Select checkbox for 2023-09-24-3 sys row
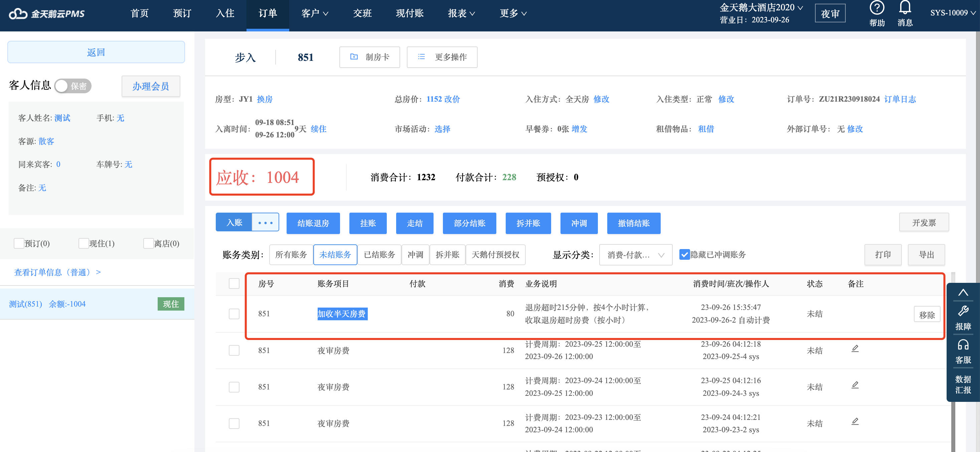Image resolution: width=980 pixels, height=452 pixels. pyautogui.click(x=234, y=387)
